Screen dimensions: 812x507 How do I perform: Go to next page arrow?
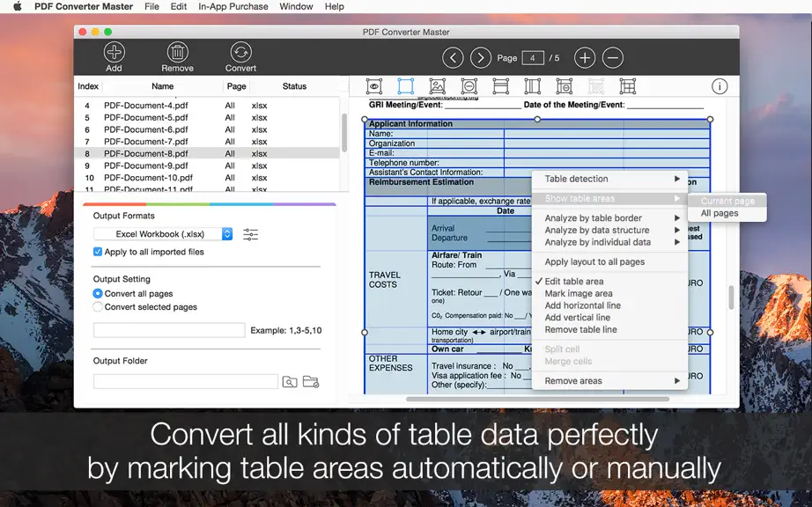click(x=481, y=57)
